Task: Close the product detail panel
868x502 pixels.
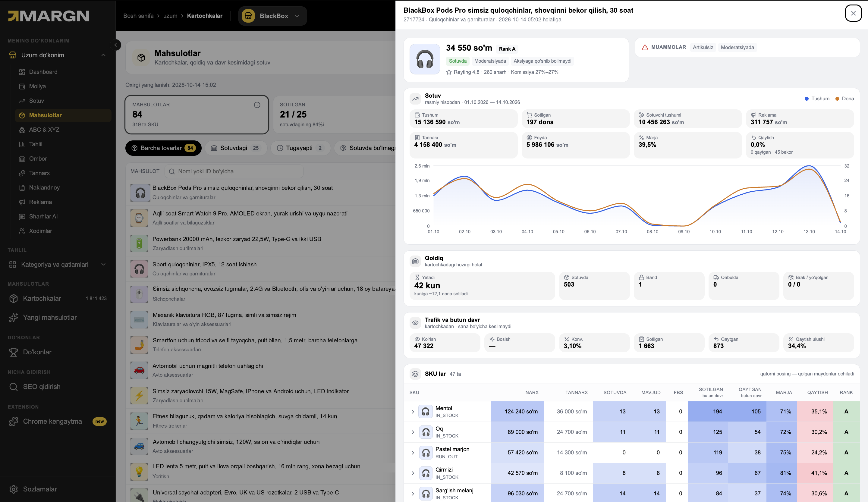Action: (853, 14)
